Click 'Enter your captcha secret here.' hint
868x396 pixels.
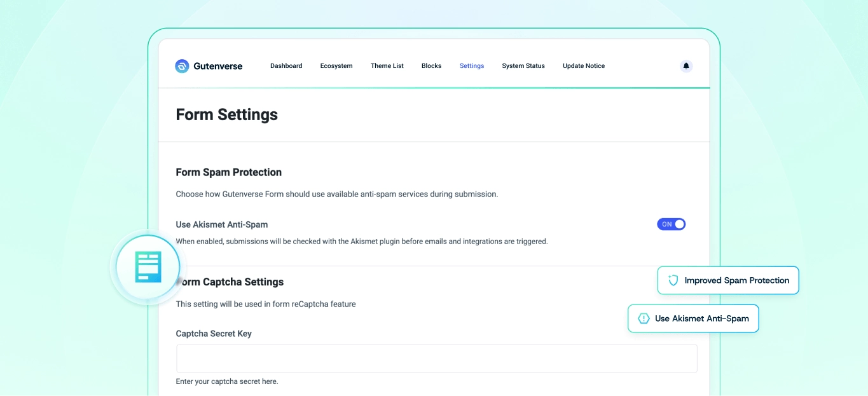(x=227, y=381)
